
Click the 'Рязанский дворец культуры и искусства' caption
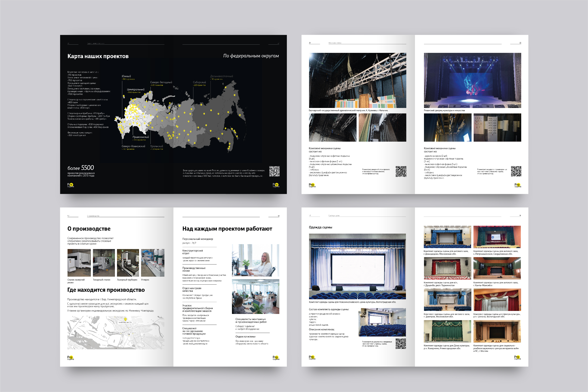[x=444, y=110]
